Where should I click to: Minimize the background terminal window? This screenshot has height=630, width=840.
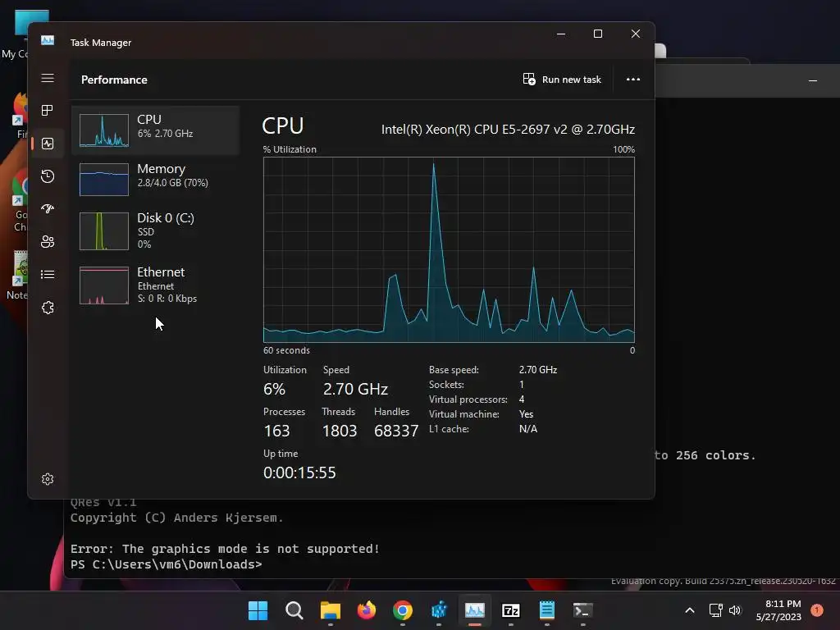813,80
